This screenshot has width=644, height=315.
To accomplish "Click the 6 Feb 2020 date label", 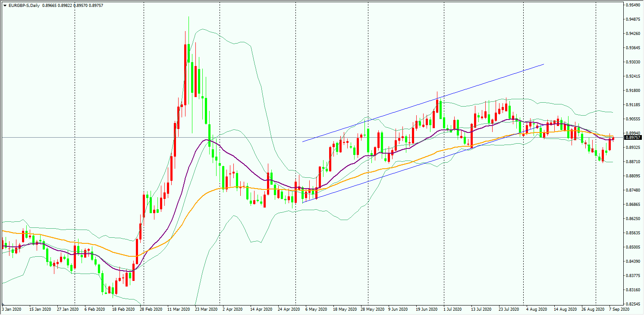I will pos(94,309).
